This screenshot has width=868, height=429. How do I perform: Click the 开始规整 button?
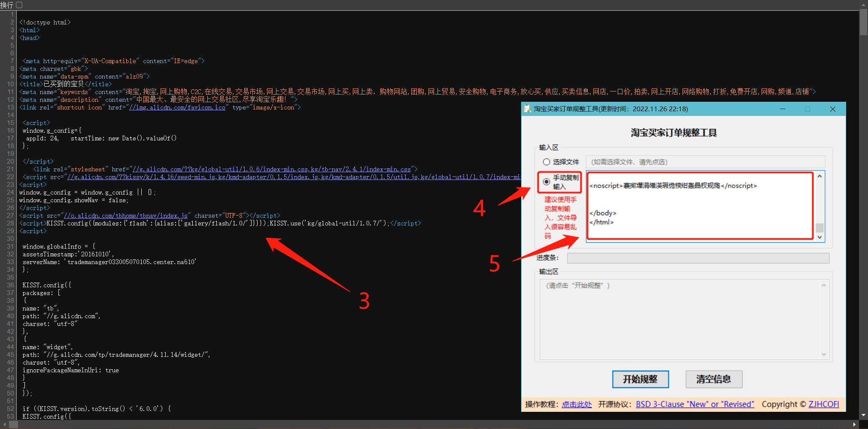[640, 379]
